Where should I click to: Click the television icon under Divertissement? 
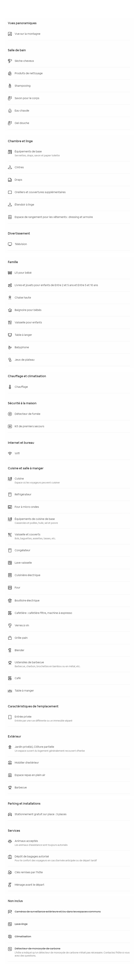point(10,244)
